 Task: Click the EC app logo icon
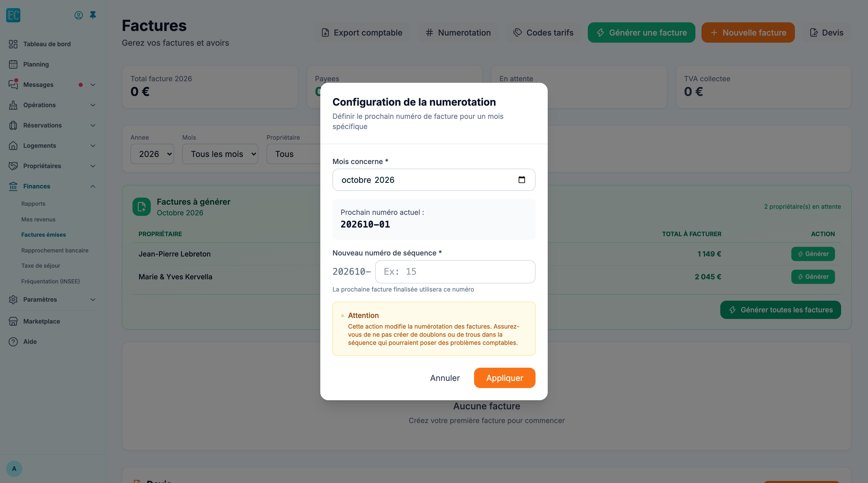[13, 15]
